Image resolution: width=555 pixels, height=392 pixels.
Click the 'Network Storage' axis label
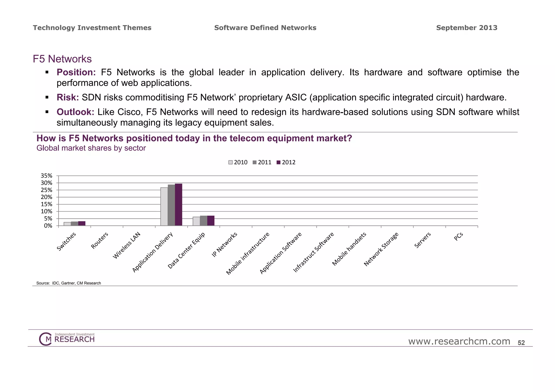tap(381, 249)
